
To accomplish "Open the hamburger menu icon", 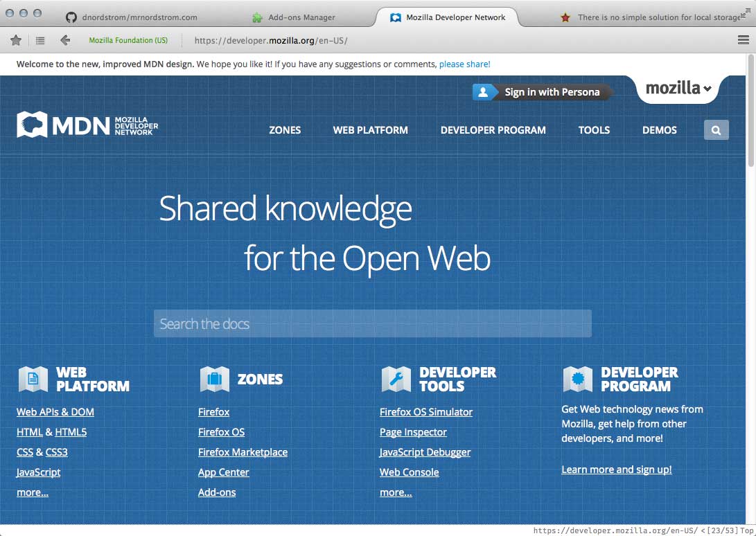I will click(744, 40).
